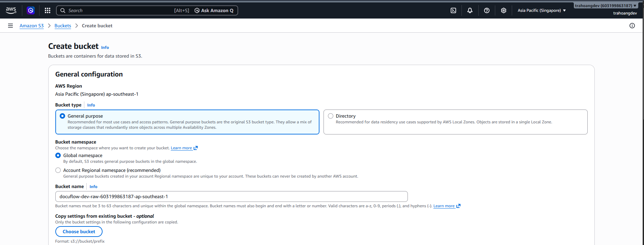This screenshot has height=245, width=644.
Task: Open the services grid menu
Action: (x=48, y=10)
